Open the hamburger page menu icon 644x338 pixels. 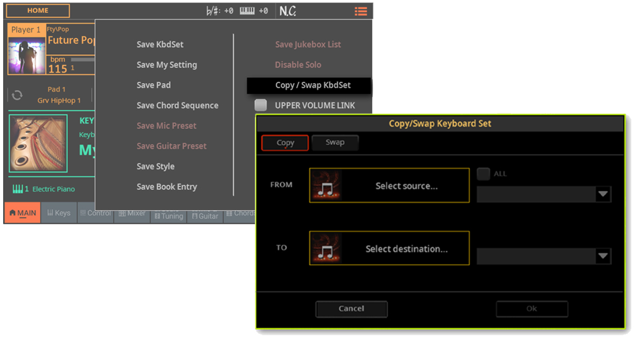click(361, 11)
